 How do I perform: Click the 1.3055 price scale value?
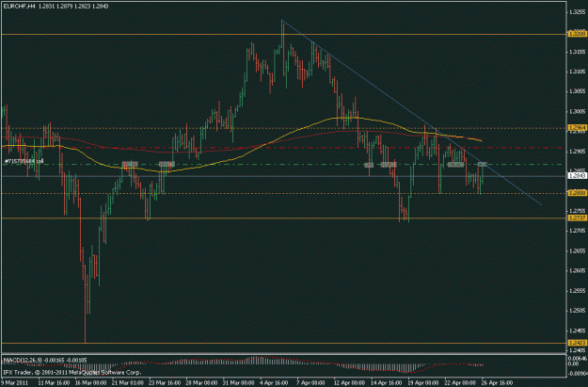[577, 91]
